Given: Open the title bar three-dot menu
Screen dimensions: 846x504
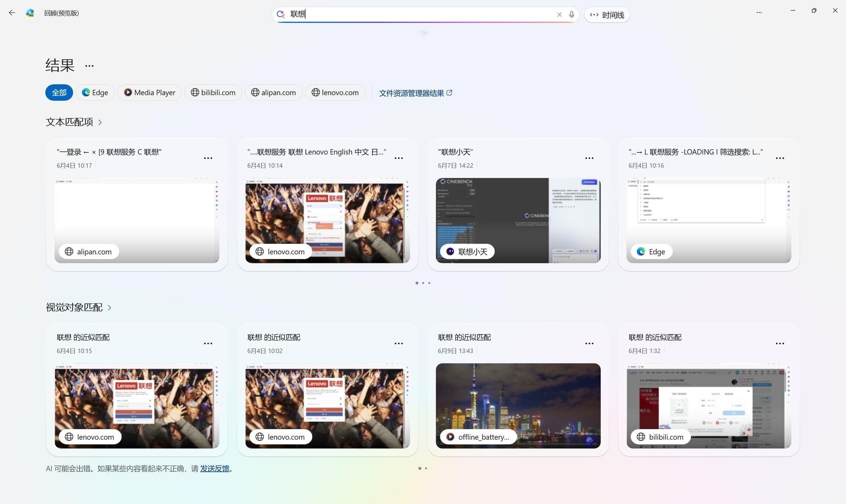Looking at the screenshot, I should [x=759, y=13].
